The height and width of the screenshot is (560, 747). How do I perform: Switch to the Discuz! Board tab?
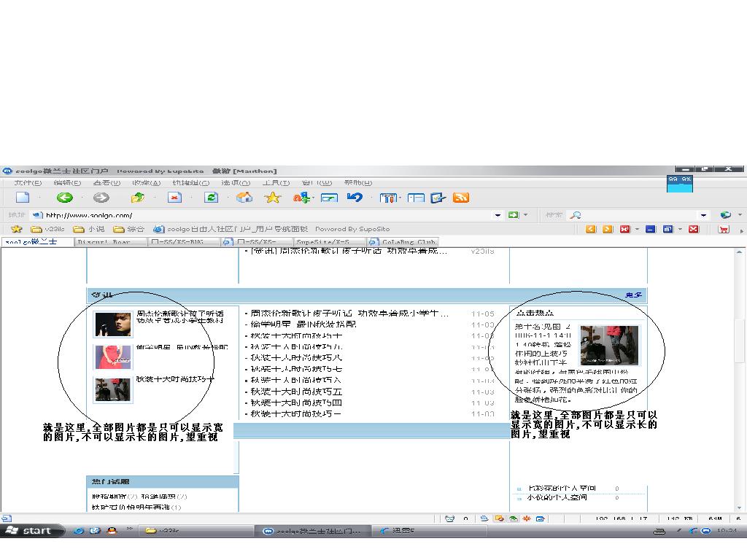tap(110, 242)
